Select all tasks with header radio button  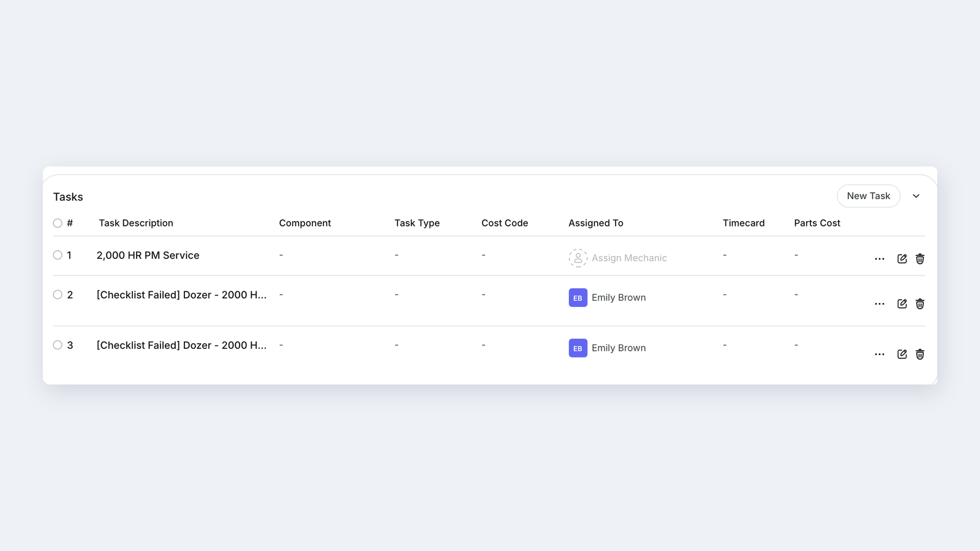[x=58, y=223]
